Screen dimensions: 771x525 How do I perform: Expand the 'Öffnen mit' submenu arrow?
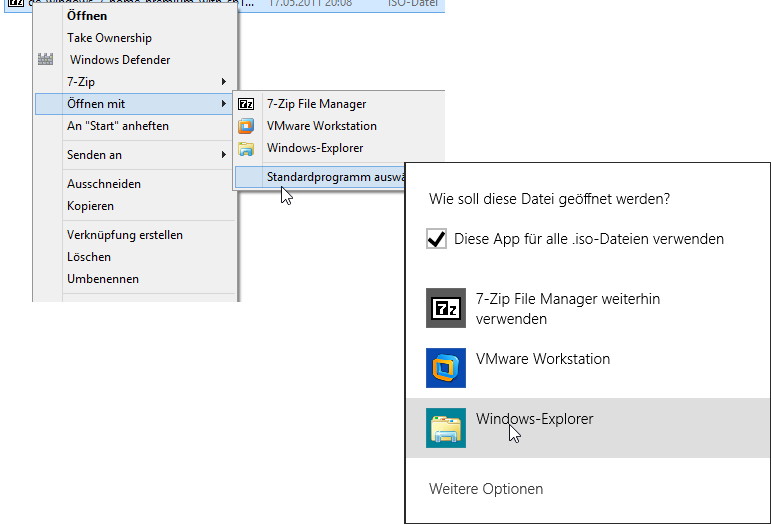point(224,104)
